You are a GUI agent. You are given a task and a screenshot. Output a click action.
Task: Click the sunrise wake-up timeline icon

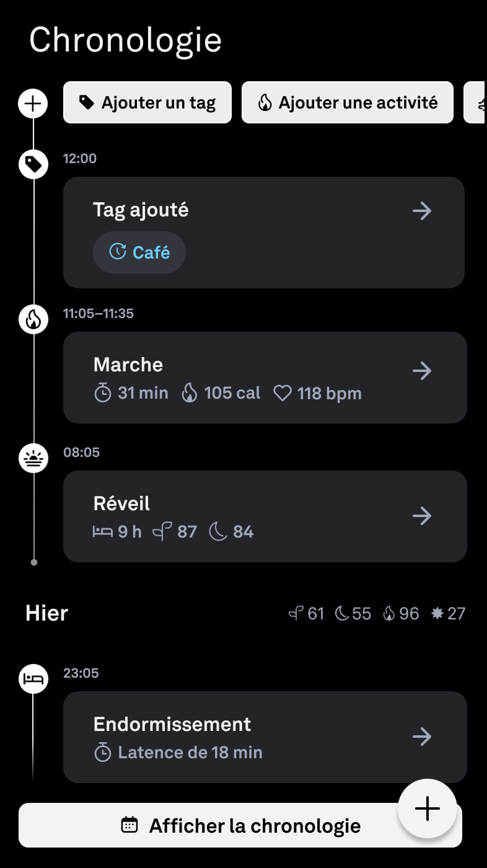pos(33,458)
